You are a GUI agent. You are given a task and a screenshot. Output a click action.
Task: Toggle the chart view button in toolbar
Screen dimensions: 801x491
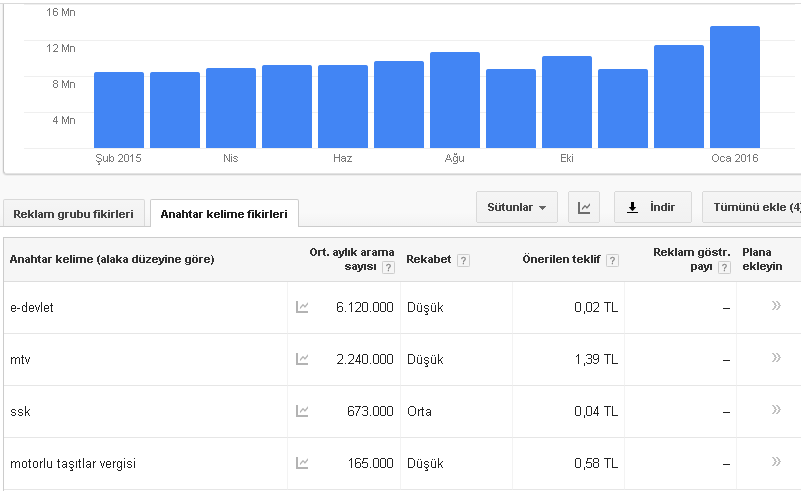coord(584,207)
